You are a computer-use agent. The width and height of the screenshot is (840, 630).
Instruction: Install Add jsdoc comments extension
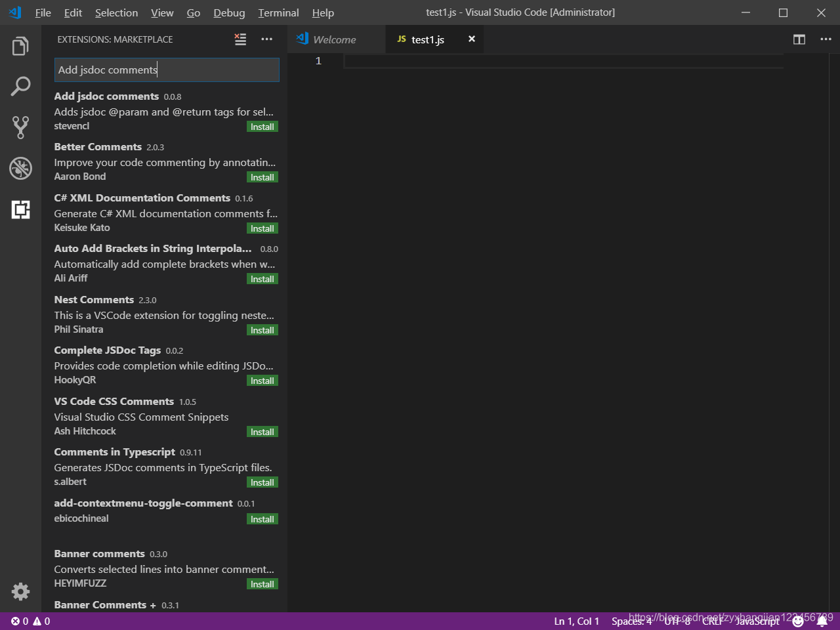tap(262, 127)
